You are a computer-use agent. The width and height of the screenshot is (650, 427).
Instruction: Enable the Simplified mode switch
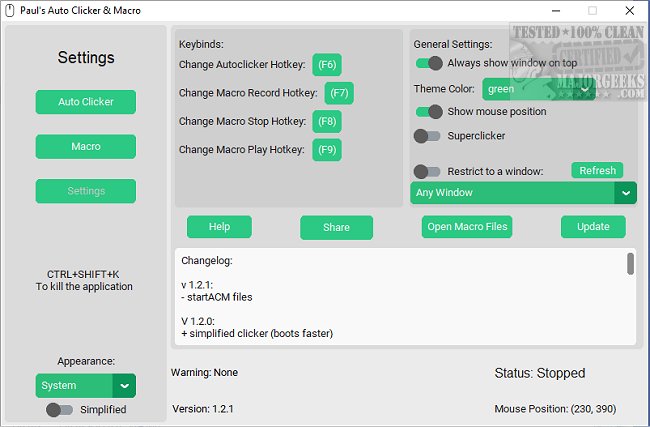tap(60, 410)
